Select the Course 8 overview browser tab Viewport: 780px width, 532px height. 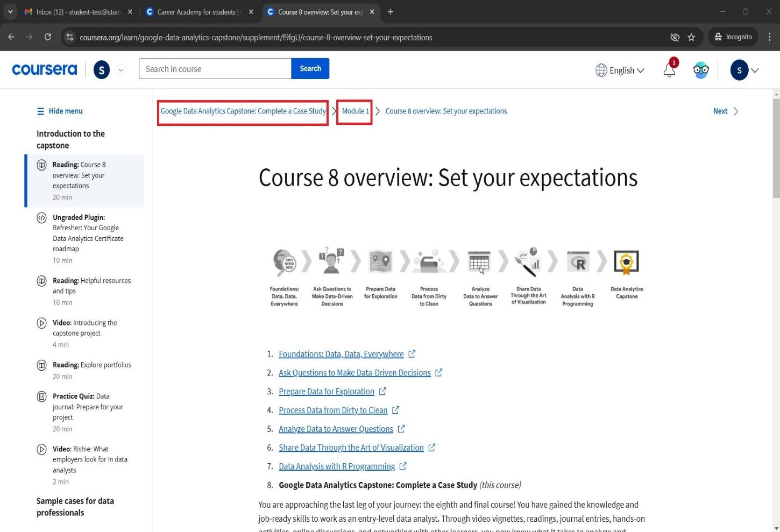point(320,12)
